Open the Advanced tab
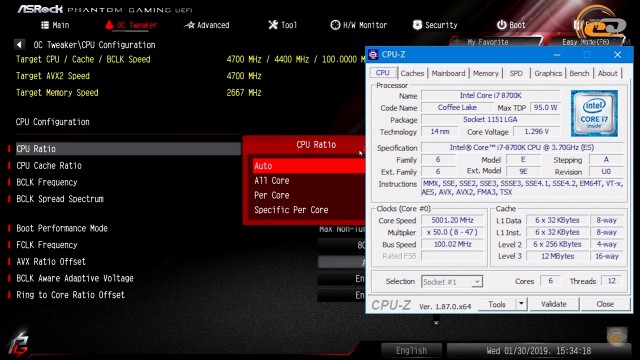This screenshot has height=360, width=640. pos(207,25)
